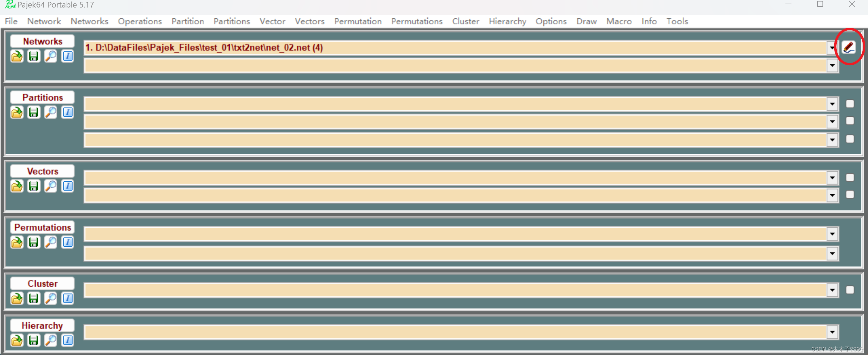The image size is (868, 355).
Task: Open the first Partitions dropdown arrow
Action: [x=832, y=104]
